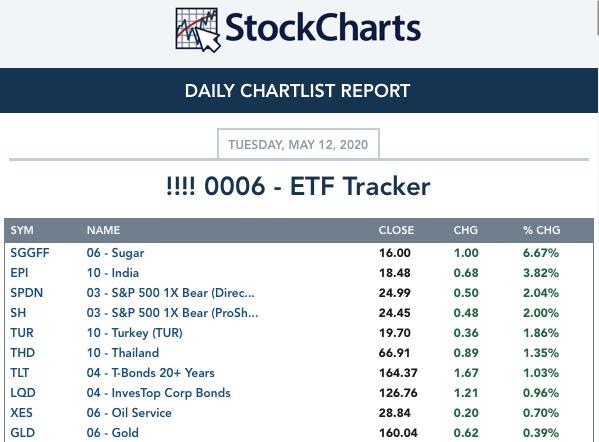Open T-Bonds 20+ Years chart link
This screenshot has width=599, height=442.
151,372
